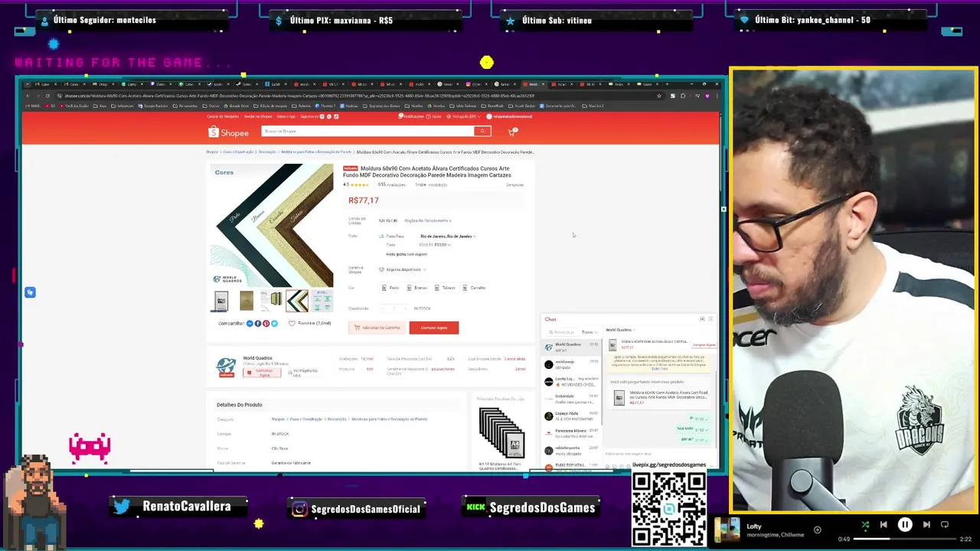Open Espaço Abda chat conversation
Image resolution: width=980 pixels, height=551 pixels.
[x=573, y=416]
